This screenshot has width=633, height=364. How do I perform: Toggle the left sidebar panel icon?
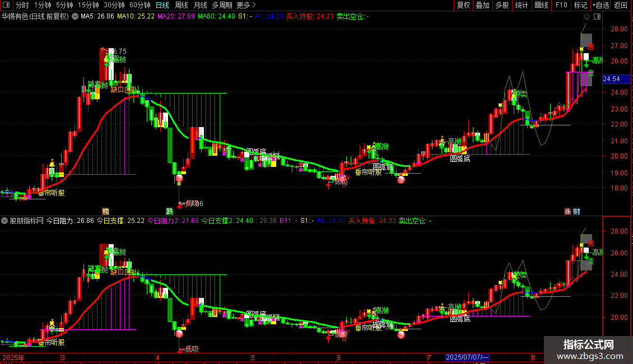6,5
